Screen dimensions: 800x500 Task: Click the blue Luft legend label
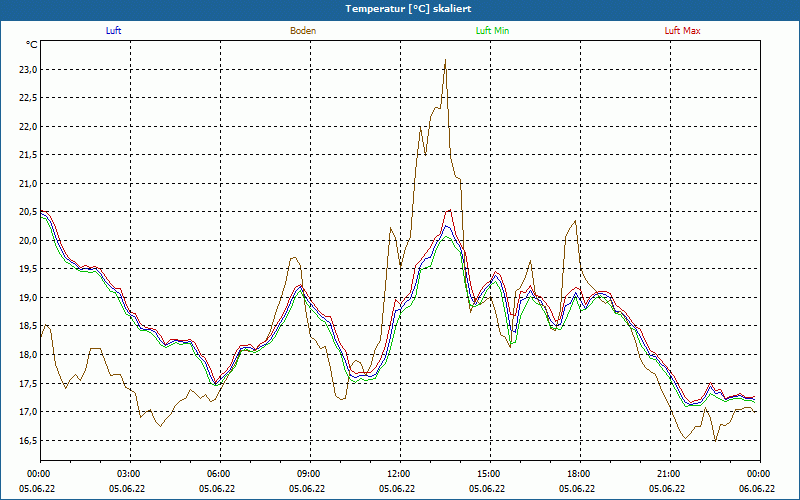tap(113, 31)
